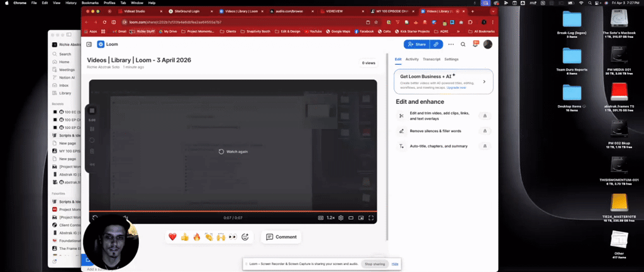The image size is (644, 272).
Task: Open the AGRE bookmarks folder
Action: [x=441, y=31]
